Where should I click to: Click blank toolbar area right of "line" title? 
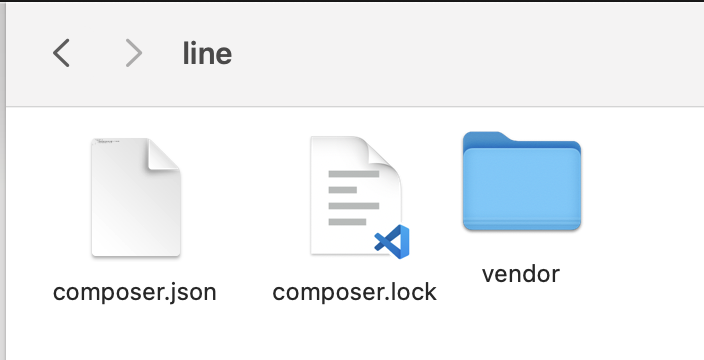click(x=467, y=53)
